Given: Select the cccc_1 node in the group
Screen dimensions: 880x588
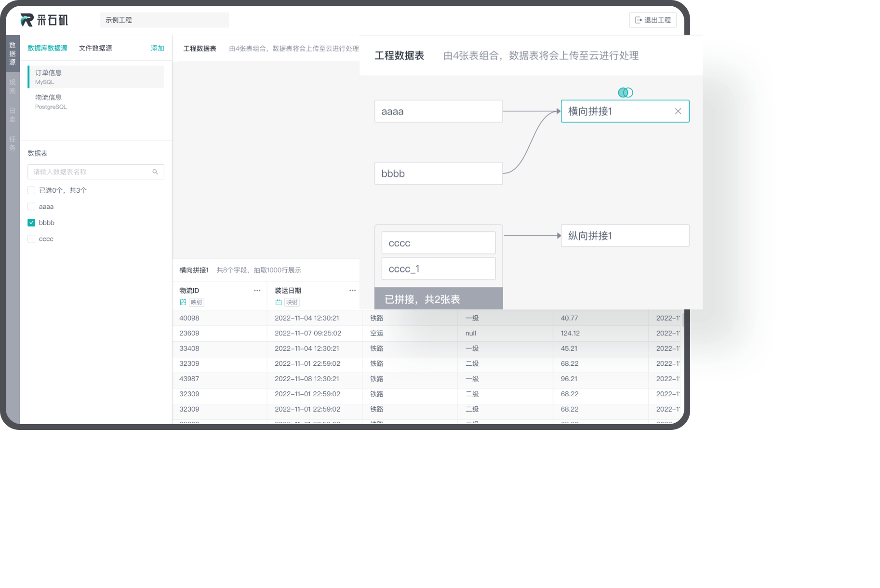Looking at the screenshot, I should (439, 268).
